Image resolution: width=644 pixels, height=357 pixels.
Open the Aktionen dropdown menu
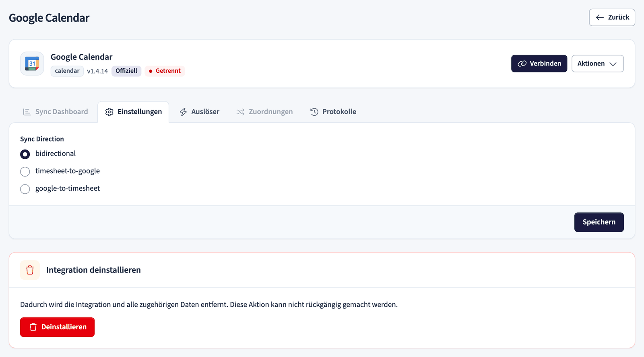(597, 64)
